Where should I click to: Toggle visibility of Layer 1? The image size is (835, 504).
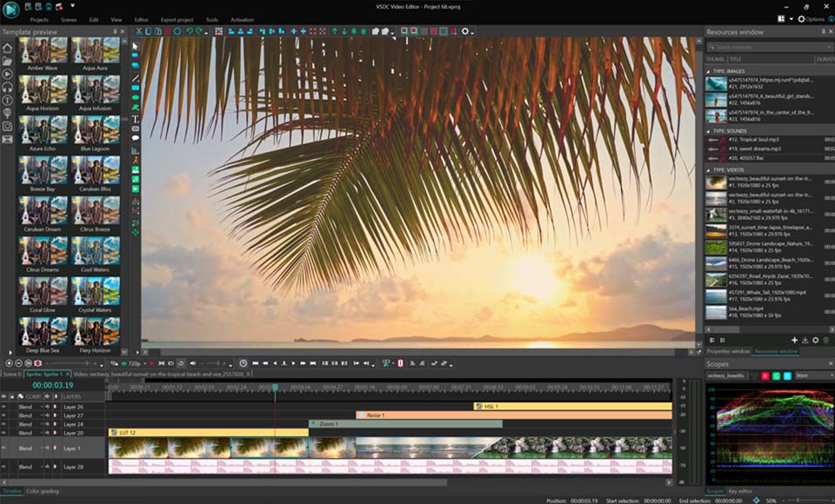[x=4, y=448]
